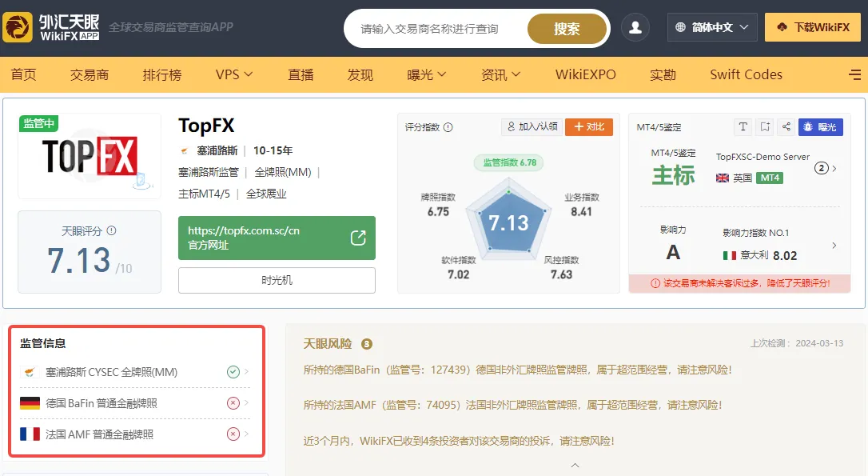Click the 时光机 button
Viewport: 868px width, 476px height.
coord(277,280)
